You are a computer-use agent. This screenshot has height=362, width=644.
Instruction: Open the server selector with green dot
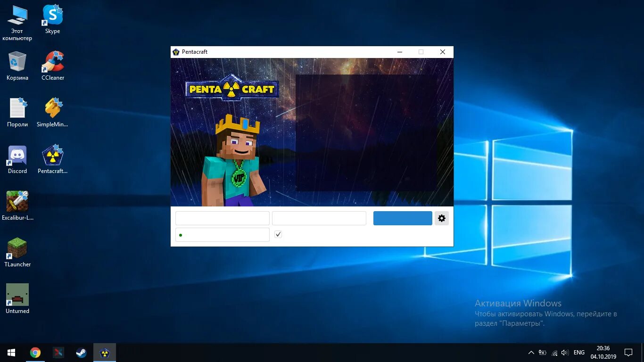point(223,235)
